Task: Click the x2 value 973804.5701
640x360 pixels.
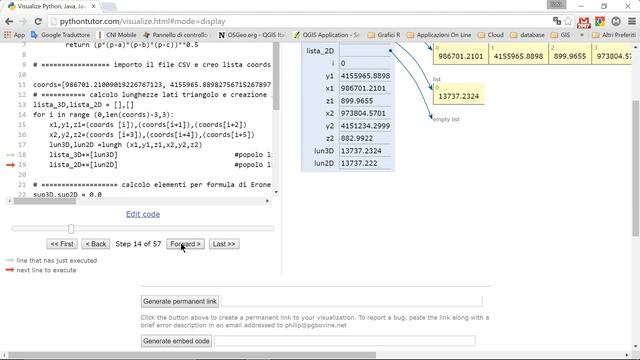Action: [363, 113]
